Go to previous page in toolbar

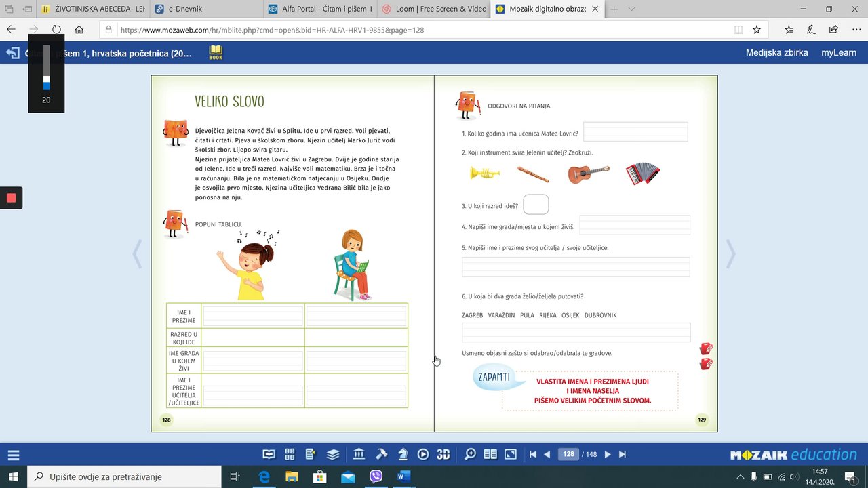(547, 454)
